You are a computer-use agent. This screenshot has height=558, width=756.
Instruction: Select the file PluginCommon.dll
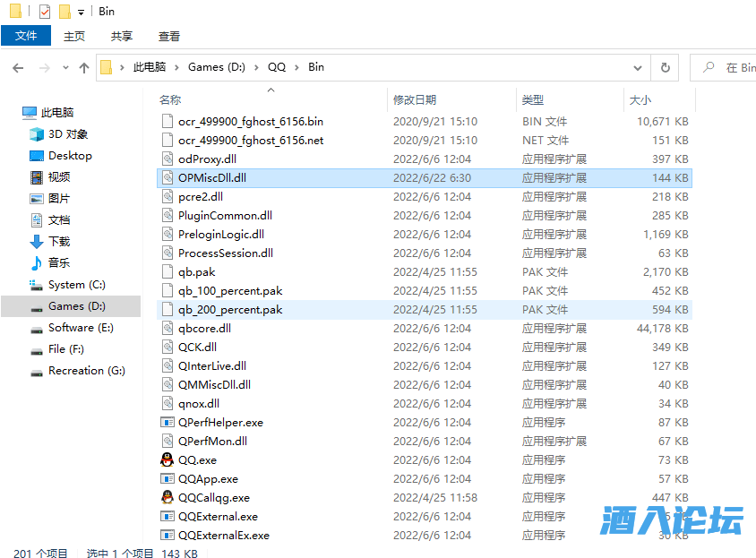(425, 215)
